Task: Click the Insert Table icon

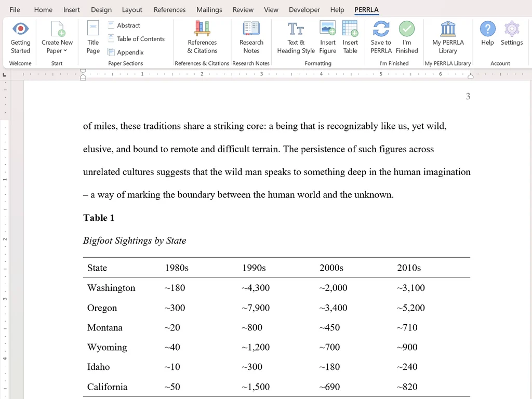Action: [350, 28]
